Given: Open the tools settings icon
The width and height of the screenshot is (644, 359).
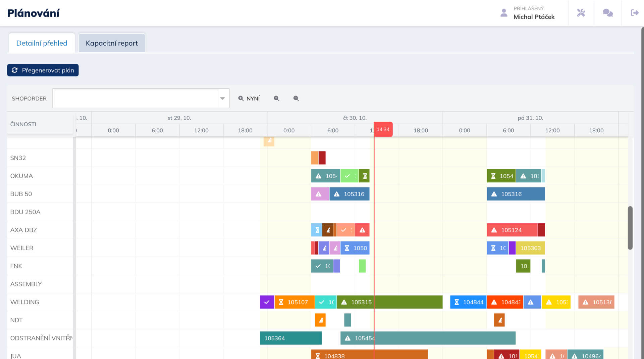Looking at the screenshot, I should pos(581,13).
